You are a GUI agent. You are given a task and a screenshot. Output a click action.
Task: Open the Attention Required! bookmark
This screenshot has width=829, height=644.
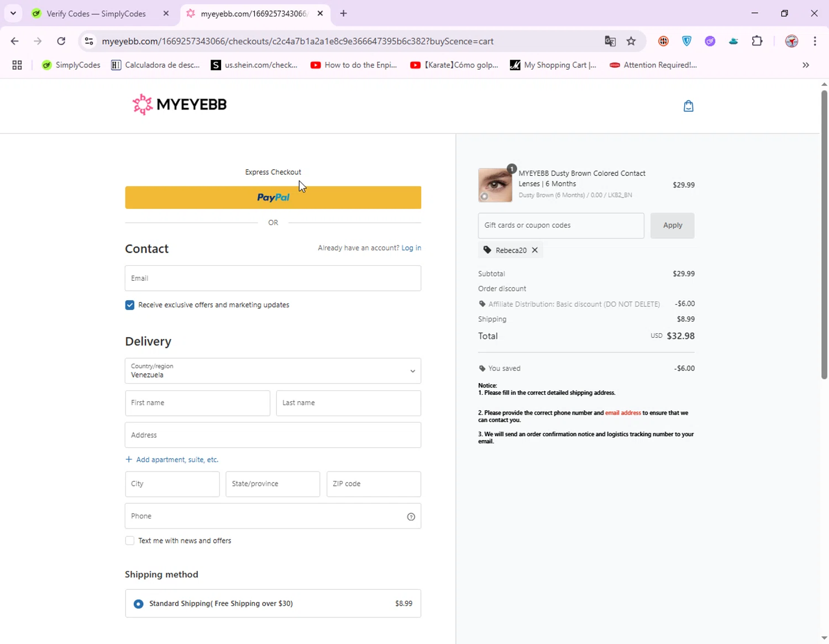coord(653,65)
